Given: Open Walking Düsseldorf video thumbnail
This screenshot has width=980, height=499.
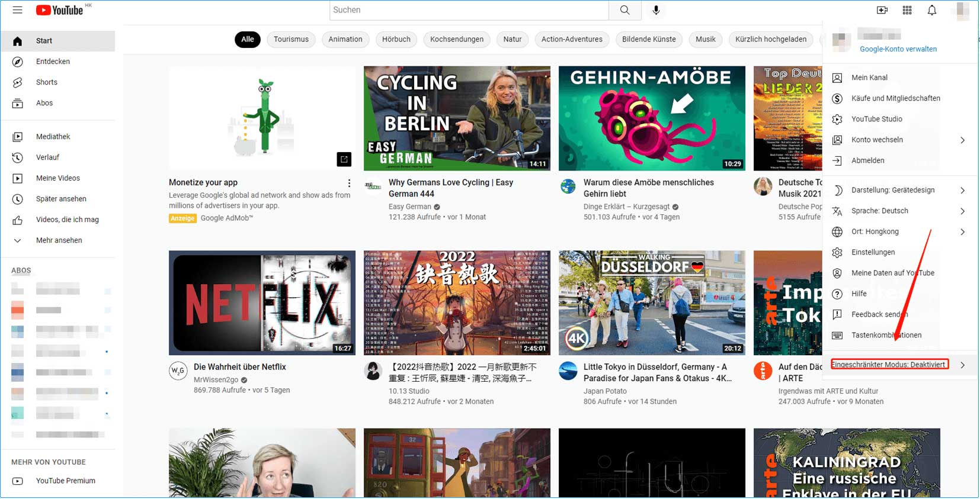Looking at the screenshot, I should pos(652,302).
